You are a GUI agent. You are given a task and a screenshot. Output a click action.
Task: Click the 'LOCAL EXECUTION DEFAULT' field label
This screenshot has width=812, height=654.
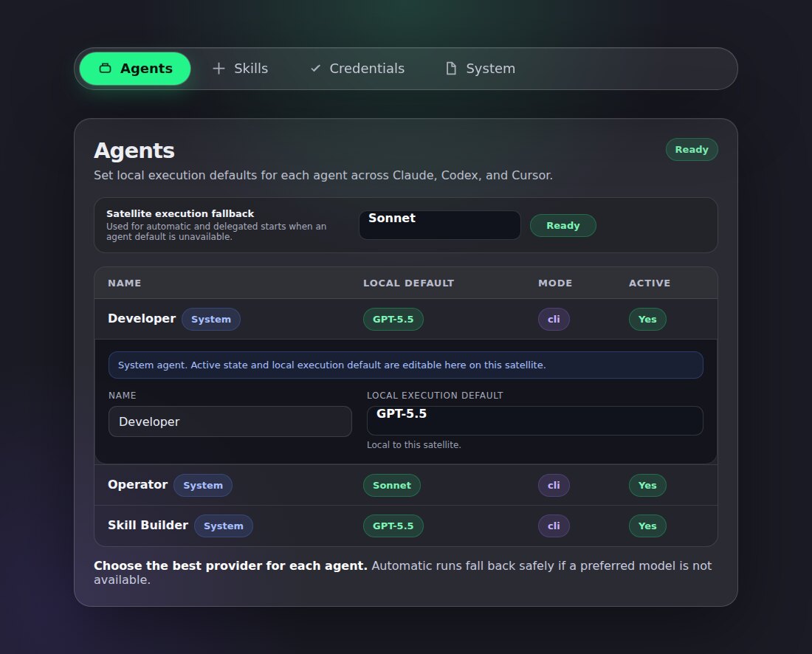click(435, 395)
